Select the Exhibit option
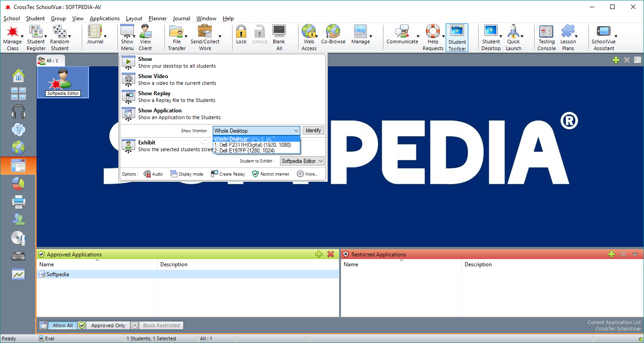This screenshot has width=644, height=343. coord(167,146)
